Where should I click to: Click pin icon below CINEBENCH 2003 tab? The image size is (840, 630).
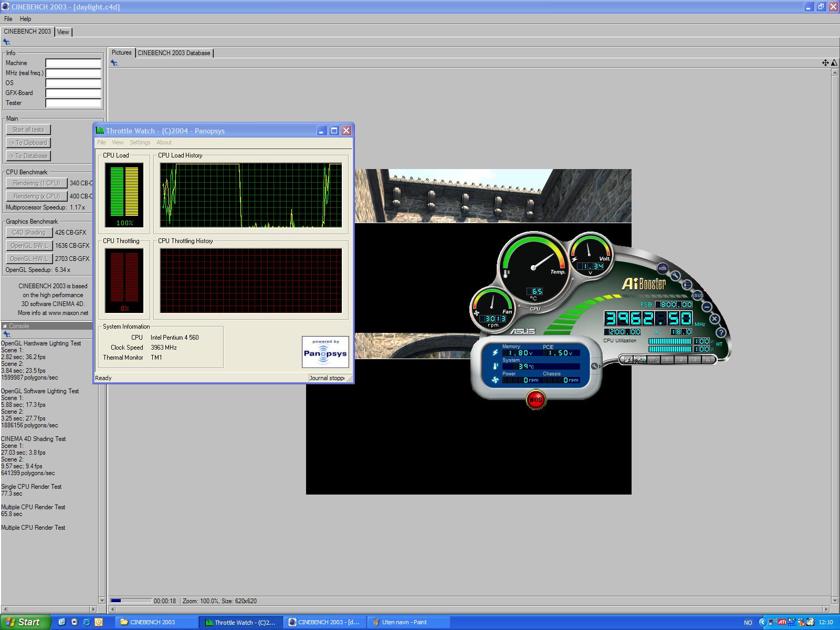[x=6, y=42]
